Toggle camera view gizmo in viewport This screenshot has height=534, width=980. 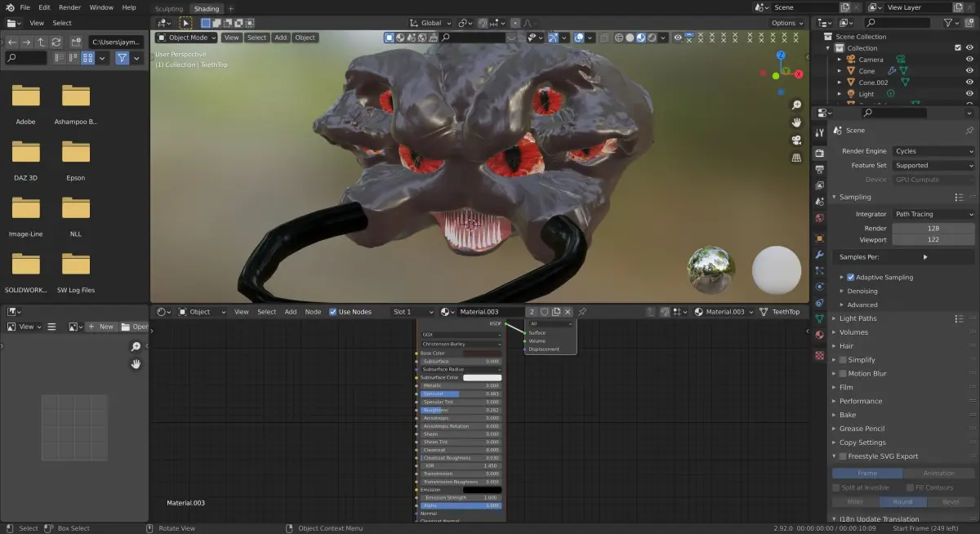tap(796, 140)
